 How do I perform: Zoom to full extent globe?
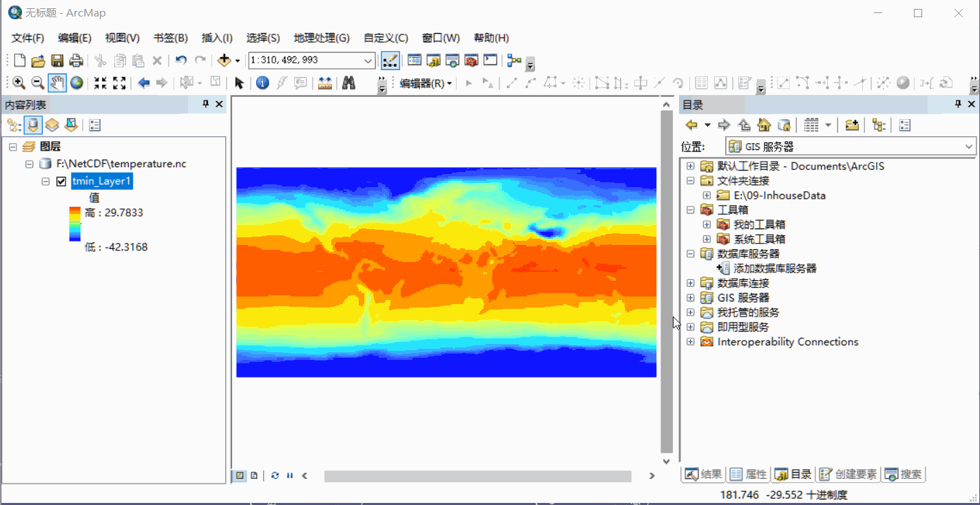[76, 83]
